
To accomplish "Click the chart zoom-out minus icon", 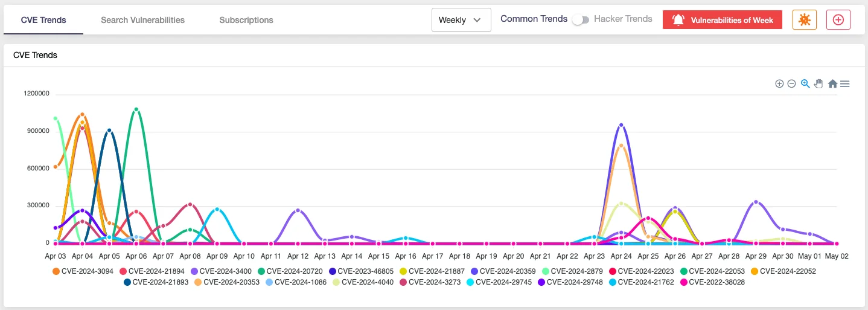I will (791, 84).
